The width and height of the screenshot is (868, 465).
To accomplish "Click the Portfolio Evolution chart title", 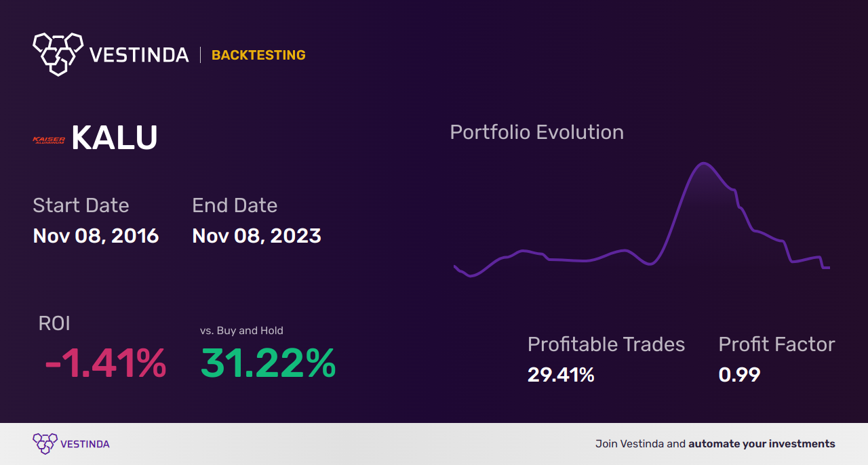I will click(536, 132).
